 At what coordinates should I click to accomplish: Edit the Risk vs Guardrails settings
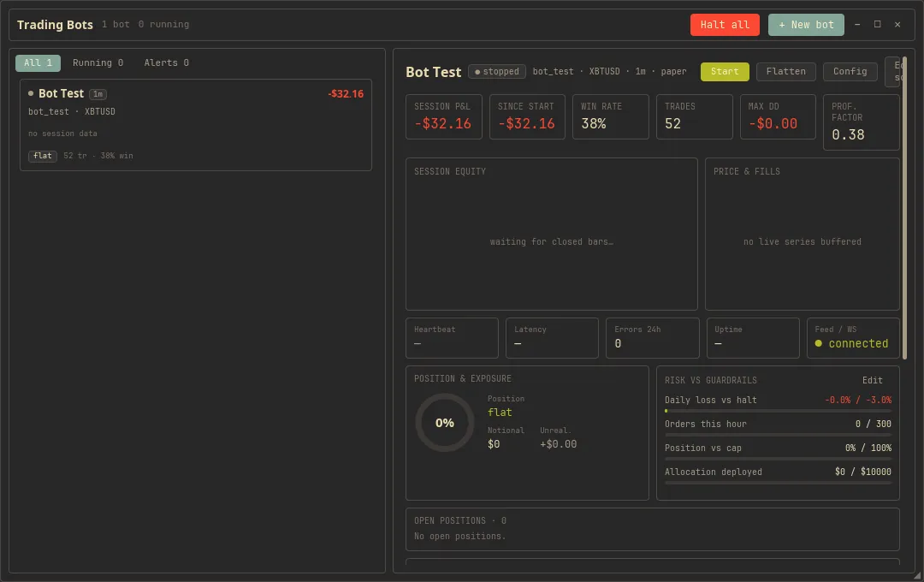pos(872,380)
